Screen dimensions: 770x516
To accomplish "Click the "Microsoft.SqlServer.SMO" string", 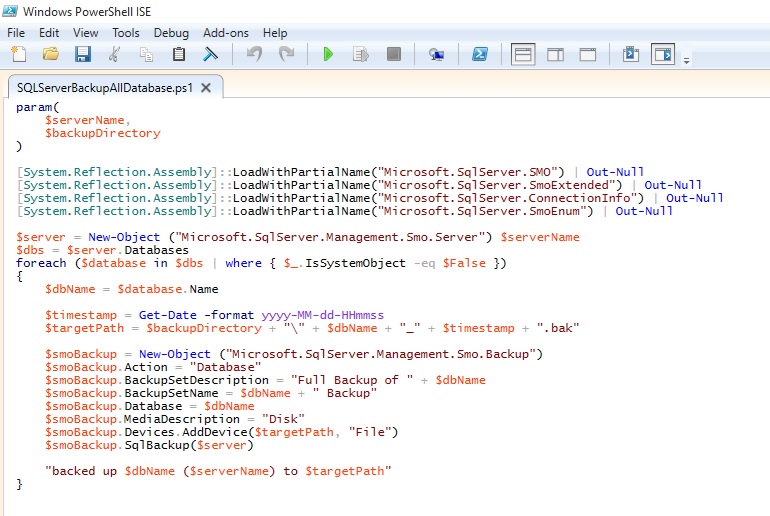I will point(466,172).
